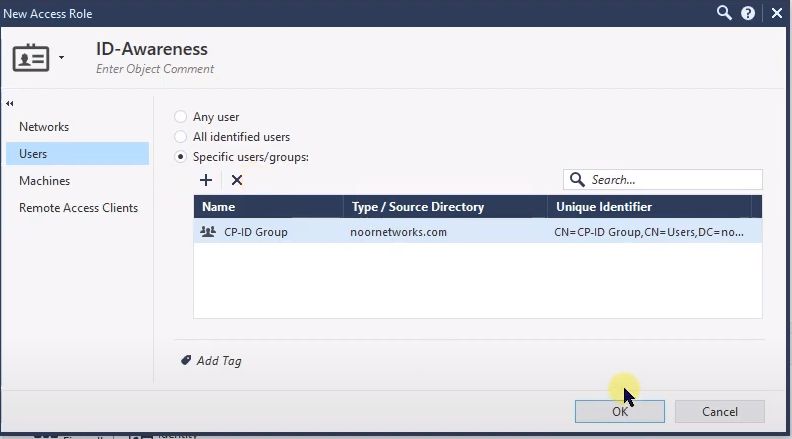
Task: Collapse the left navigation pane
Action: (x=10, y=104)
